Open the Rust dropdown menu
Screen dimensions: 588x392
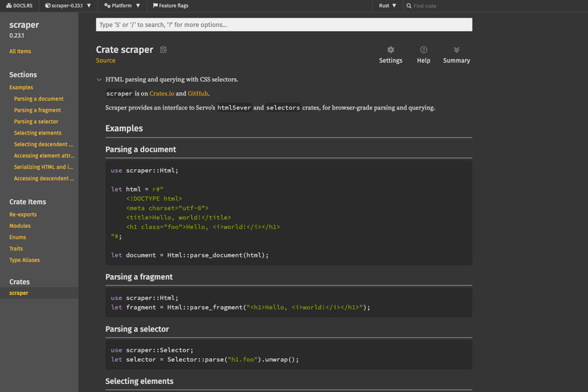click(387, 6)
